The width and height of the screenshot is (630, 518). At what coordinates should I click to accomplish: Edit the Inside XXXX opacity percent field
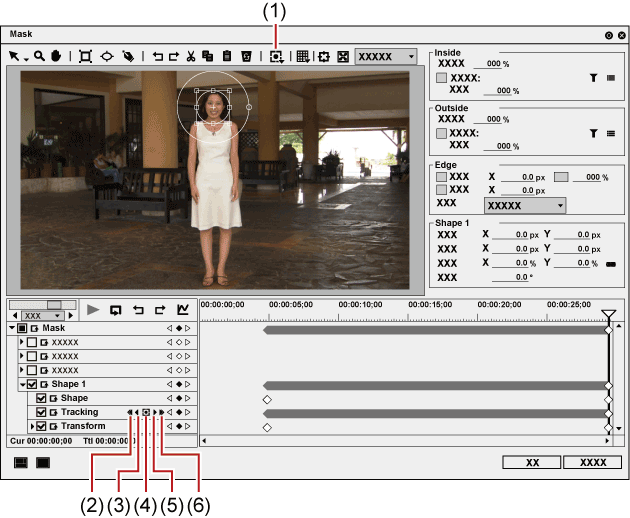[x=488, y=63]
